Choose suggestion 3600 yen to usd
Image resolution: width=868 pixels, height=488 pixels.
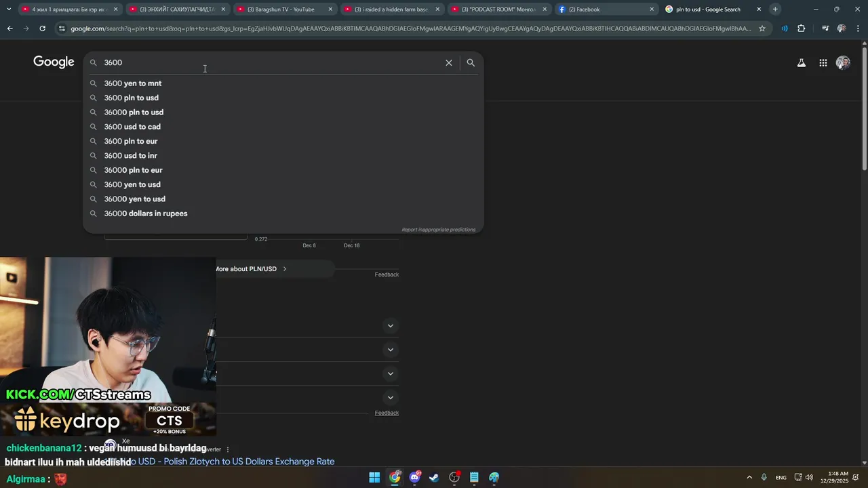tap(283, 184)
